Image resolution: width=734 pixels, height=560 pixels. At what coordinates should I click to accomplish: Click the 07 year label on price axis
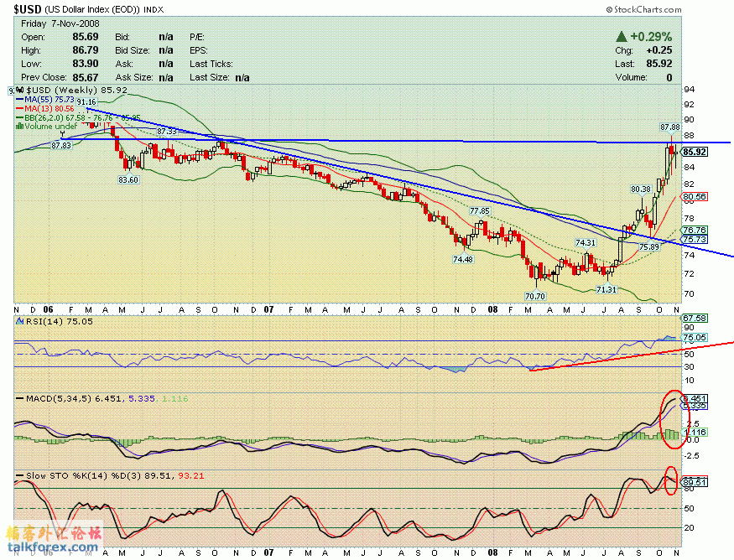tap(268, 309)
